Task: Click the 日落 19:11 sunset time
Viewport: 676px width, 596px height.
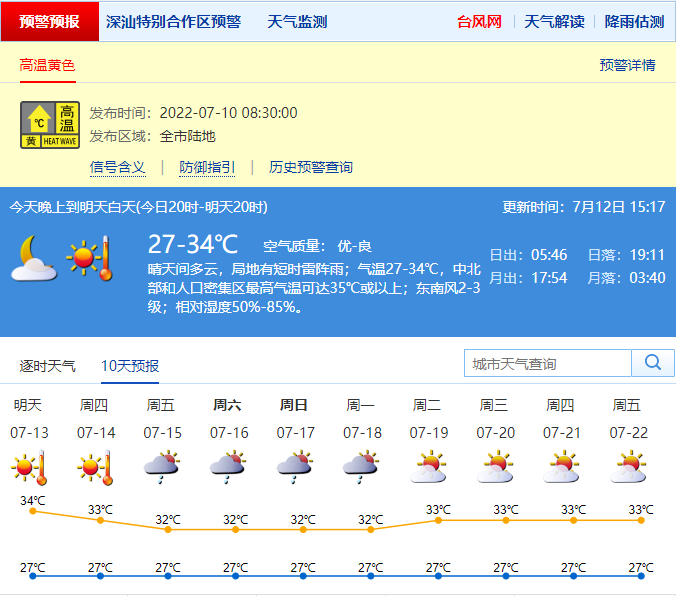Action: pyautogui.click(x=627, y=255)
